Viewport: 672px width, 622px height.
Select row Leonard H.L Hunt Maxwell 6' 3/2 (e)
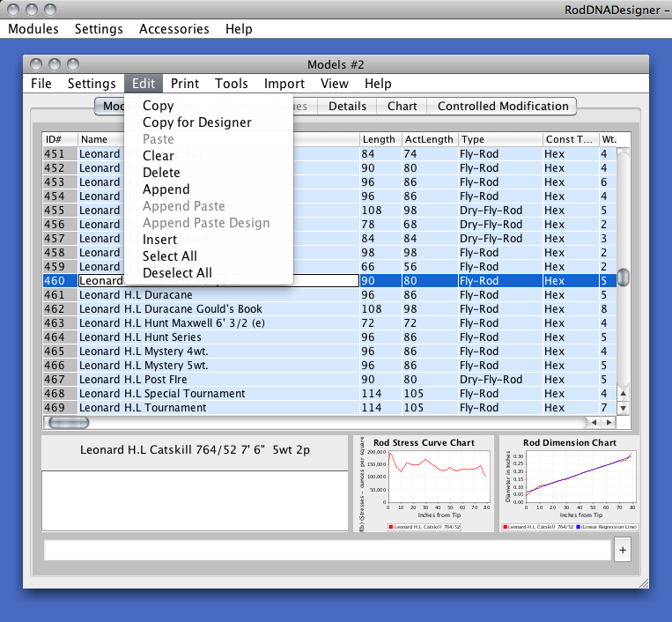click(x=329, y=323)
